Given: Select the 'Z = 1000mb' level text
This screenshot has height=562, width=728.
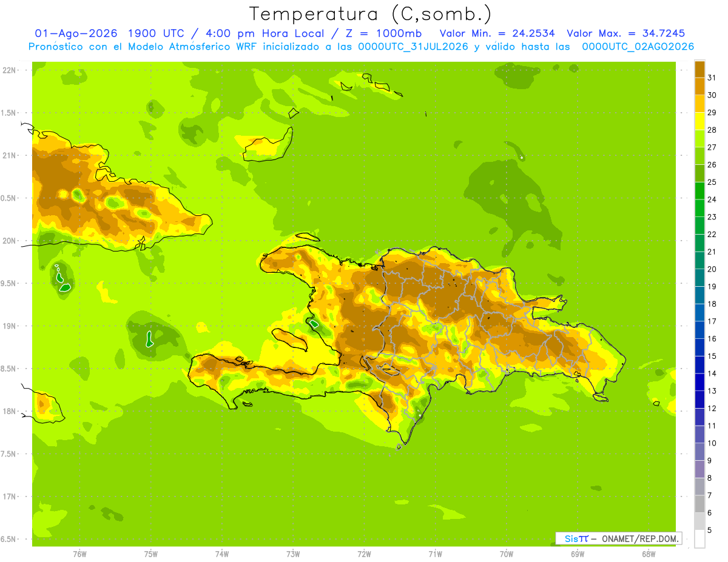Looking at the screenshot, I should click(385, 33).
